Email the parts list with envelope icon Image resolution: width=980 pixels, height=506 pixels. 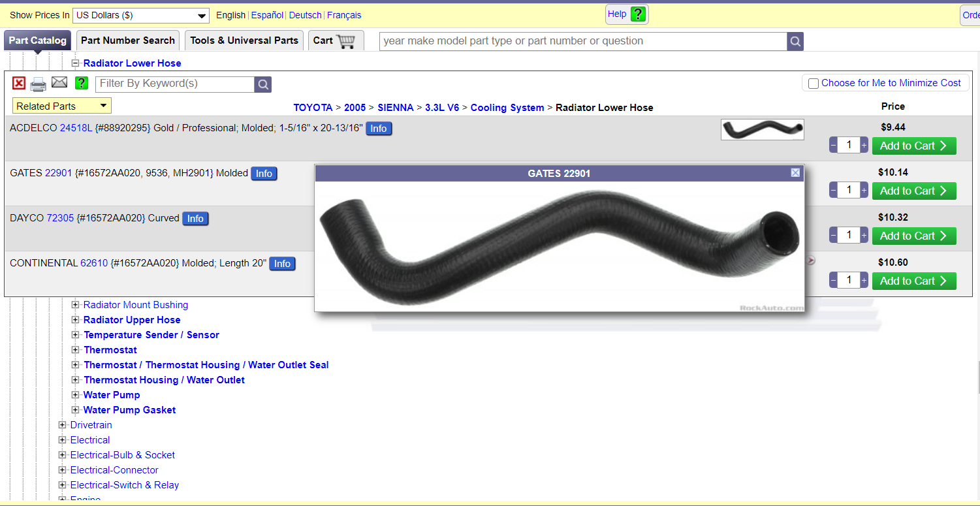click(59, 82)
